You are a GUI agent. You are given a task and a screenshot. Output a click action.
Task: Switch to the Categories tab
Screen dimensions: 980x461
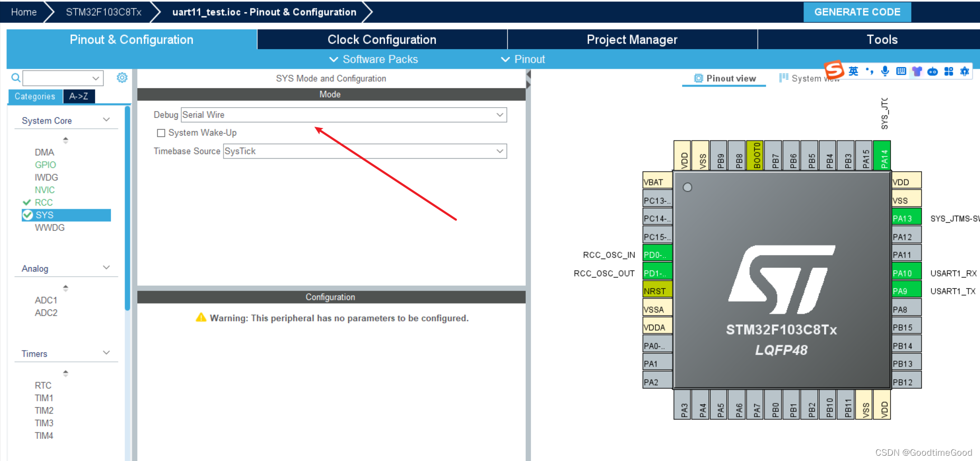[x=35, y=96]
